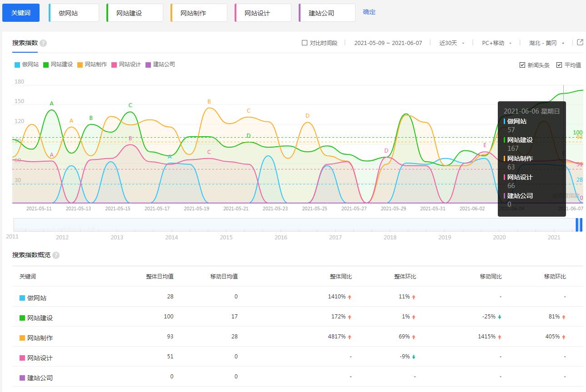Click the 确定 confirm link
The image size is (586, 392).
click(369, 12)
